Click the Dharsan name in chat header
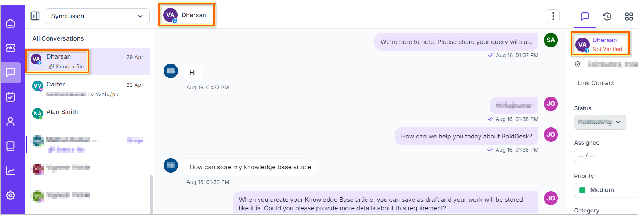644x215 pixels. [194, 15]
